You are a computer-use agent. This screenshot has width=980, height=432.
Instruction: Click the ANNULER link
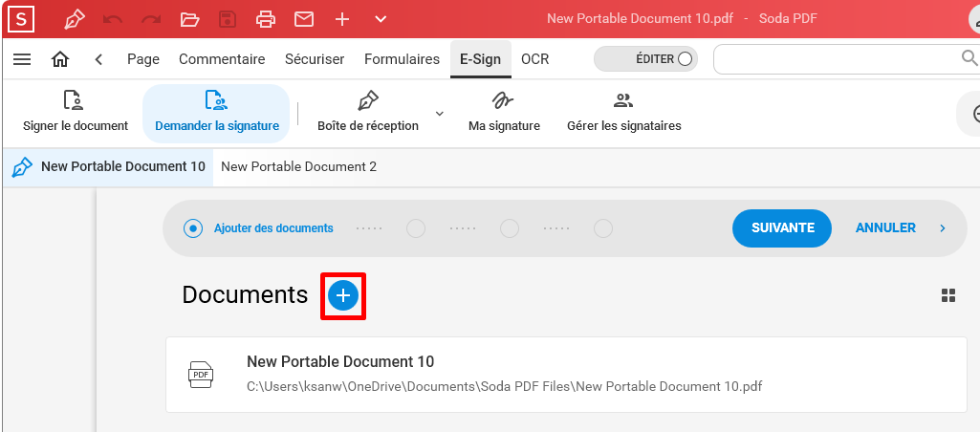click(885, 228)
